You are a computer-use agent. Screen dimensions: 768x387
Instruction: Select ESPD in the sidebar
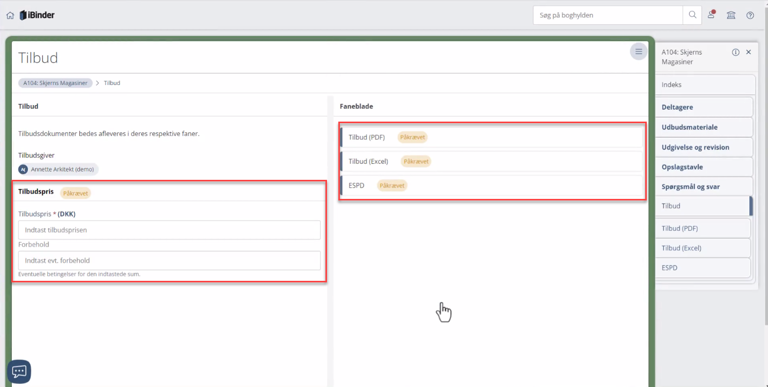[703, 268]
